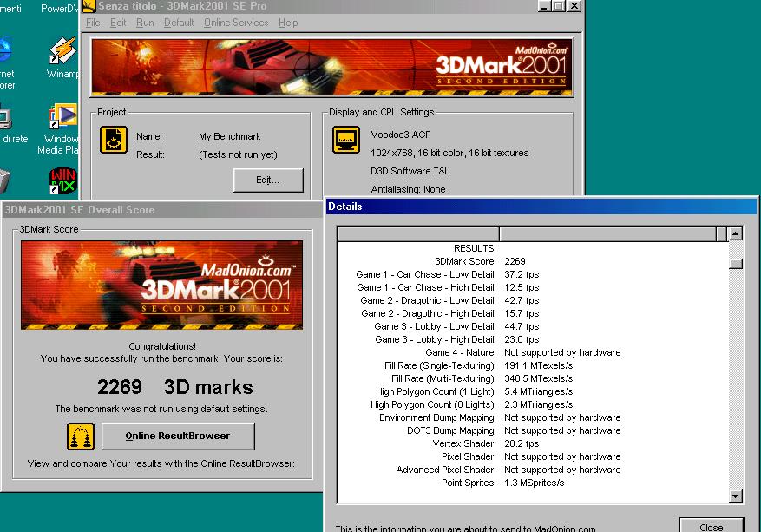The image size is (761, 532).
Task: Select the Fill Rate (Multi-Texturing) row
Action: click(533, 378)
